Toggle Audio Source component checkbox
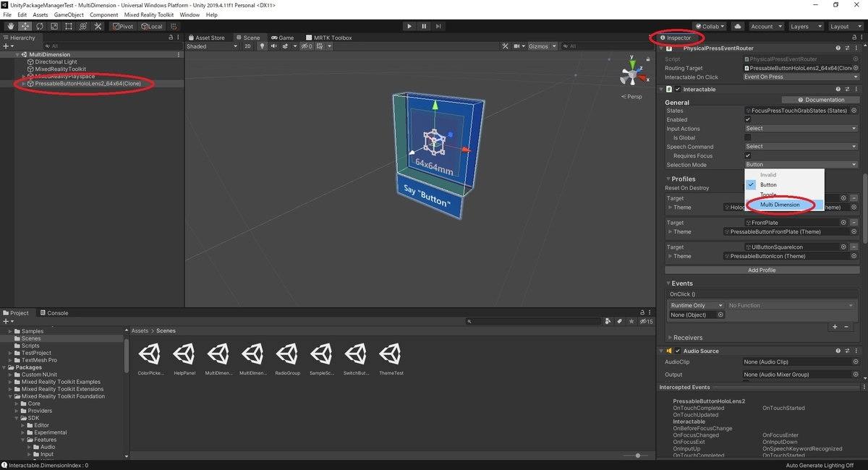868x470 pixels. pos(678,351)
